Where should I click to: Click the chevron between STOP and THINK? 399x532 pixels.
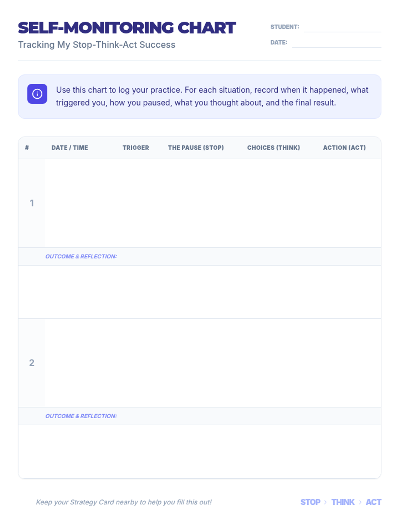tap(326, 502)
